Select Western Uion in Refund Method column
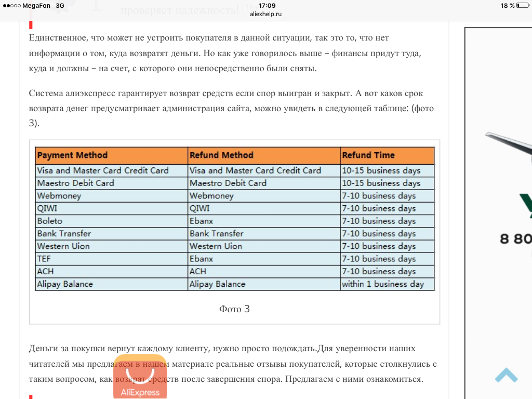Image resolution: width=532 pixels, height=399 pixels. pos(264,246)
